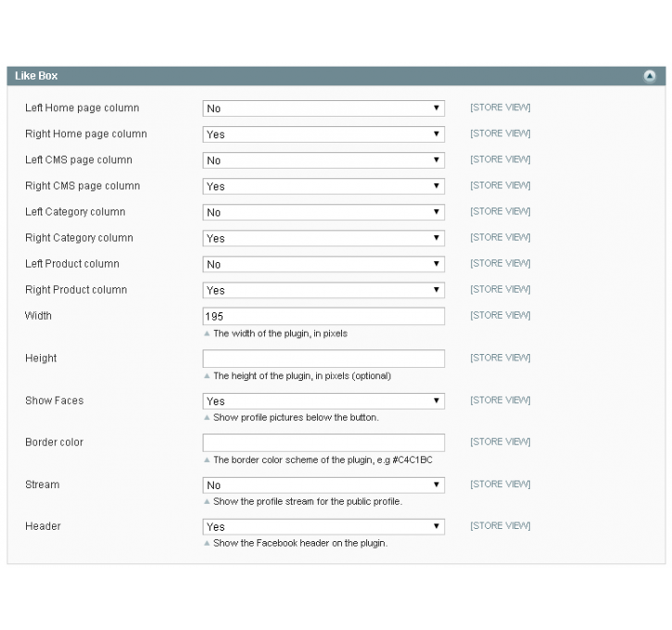Screen dimensions: 672x630
Task: Click 'Show the Facebook header' hint text
Action: (300, 543)
